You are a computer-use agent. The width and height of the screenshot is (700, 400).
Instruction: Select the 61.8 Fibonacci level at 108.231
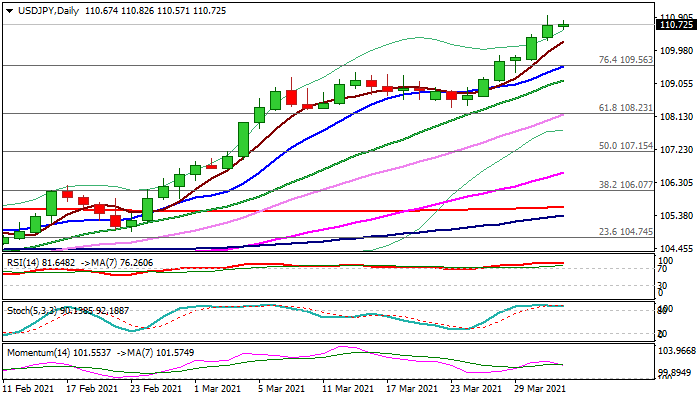(625, 108)
